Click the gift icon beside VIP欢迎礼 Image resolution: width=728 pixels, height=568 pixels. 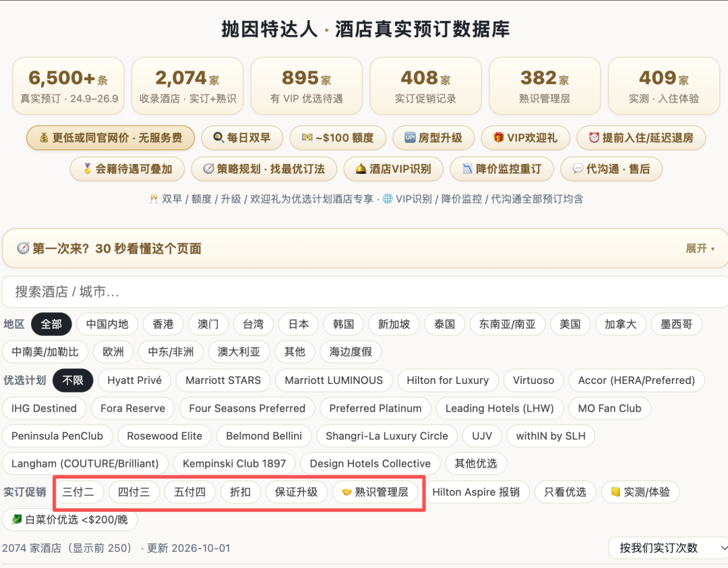(498, 137)
